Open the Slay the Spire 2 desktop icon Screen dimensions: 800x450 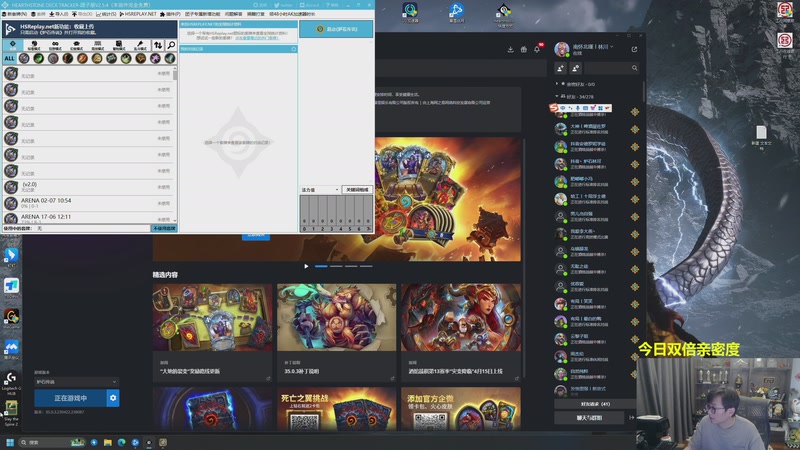click(x=11, y=413)
